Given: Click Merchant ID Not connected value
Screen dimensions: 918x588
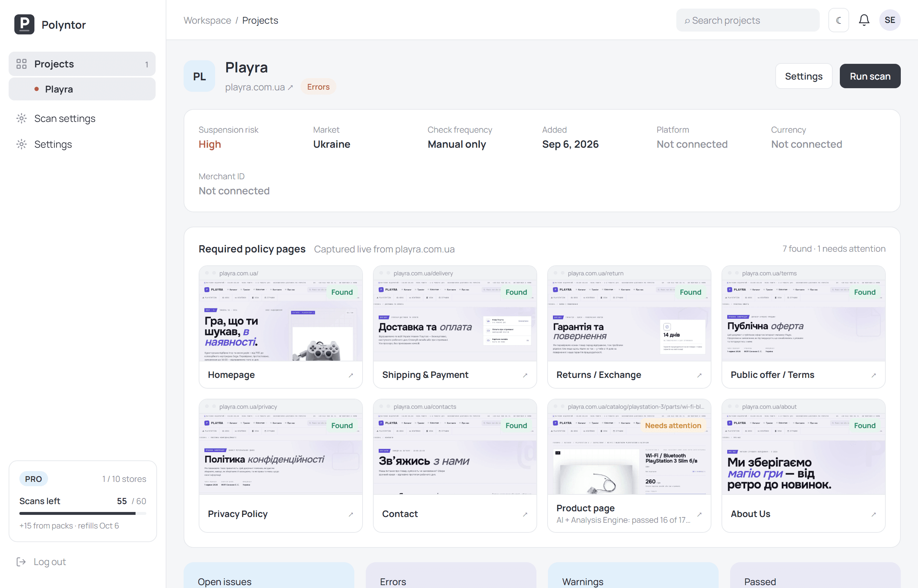Looking at the screenshot, I should click(234, 191).
